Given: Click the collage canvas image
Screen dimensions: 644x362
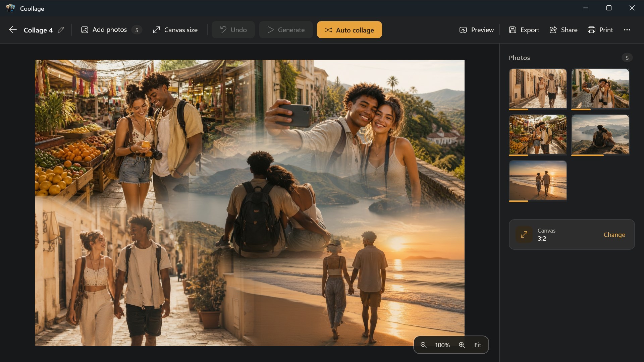Looking at the screenshot, I should point(250,202).
